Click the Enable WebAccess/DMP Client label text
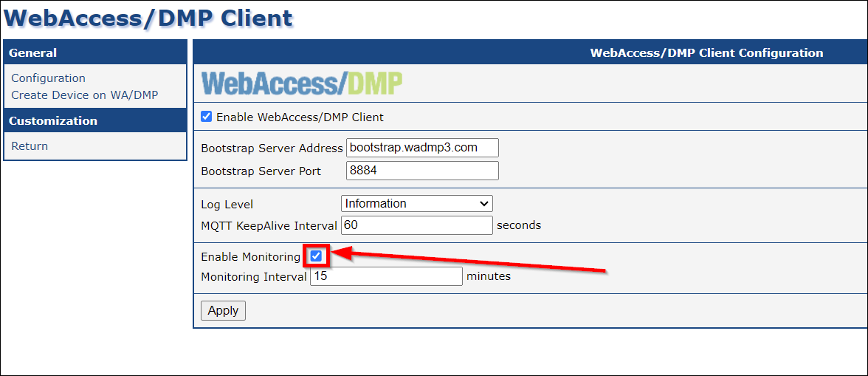 pos(300,117)
